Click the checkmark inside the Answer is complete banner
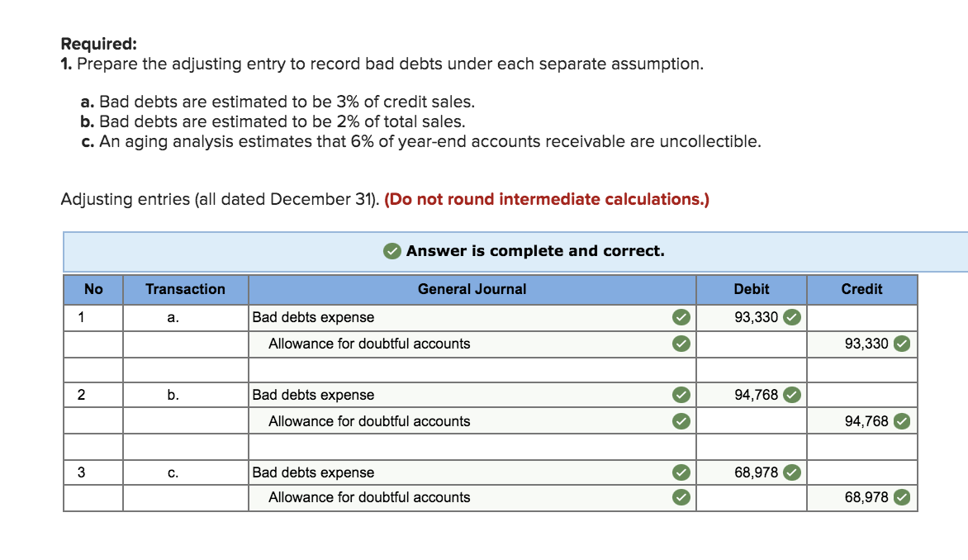Image resolution: width=968 pixels, height=560 pixels. [x=391, y=251]
